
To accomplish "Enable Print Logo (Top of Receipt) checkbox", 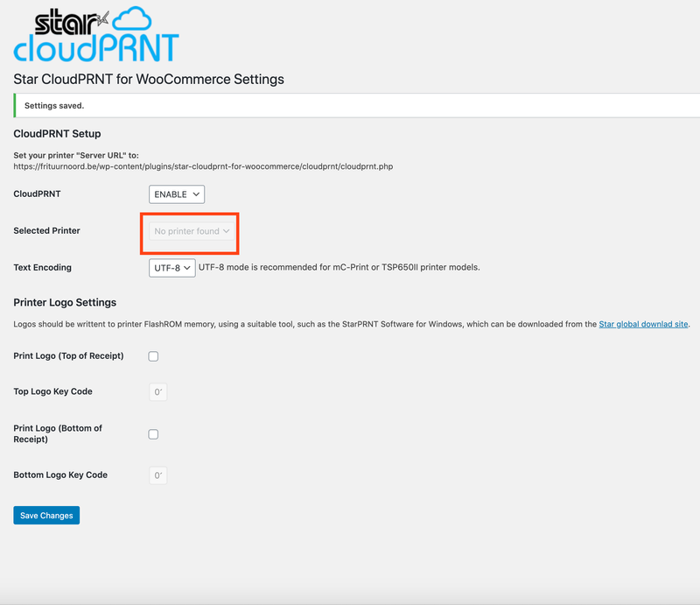I will [153, 356].
